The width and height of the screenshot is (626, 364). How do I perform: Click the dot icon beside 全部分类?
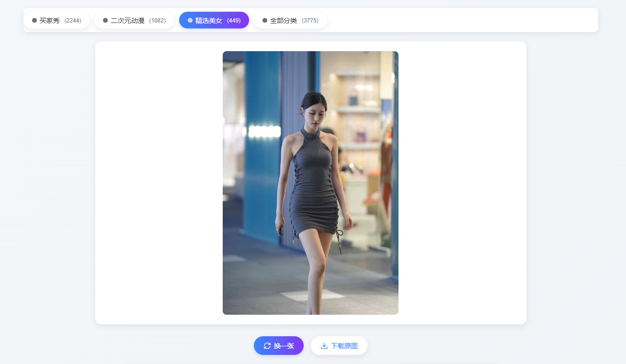(265, 21)
